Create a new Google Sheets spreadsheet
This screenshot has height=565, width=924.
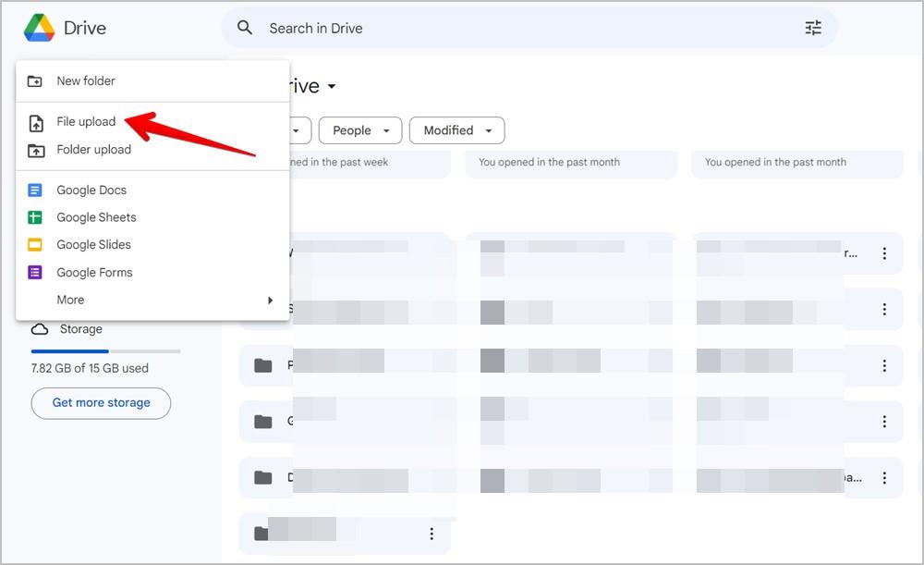152,217
